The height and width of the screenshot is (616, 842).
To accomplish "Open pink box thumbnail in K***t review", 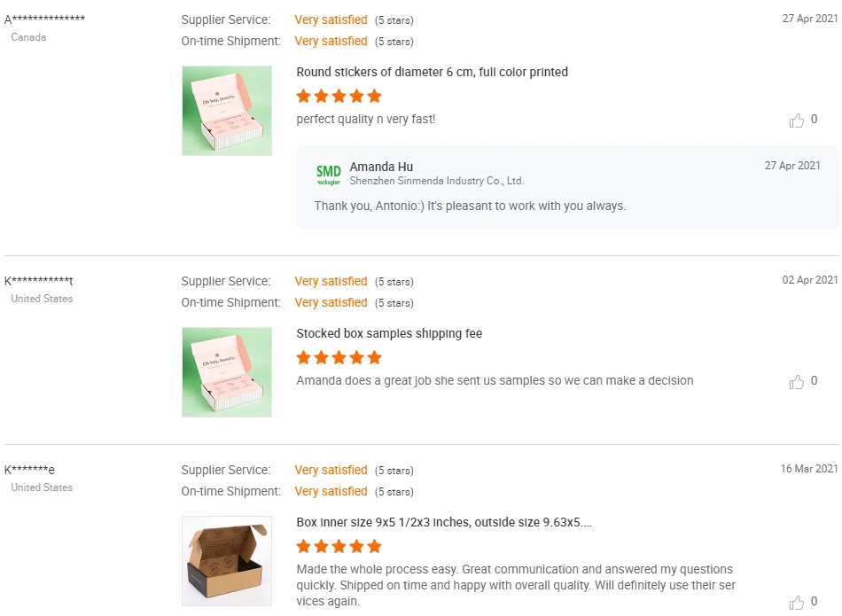I will tap(227, 372).
